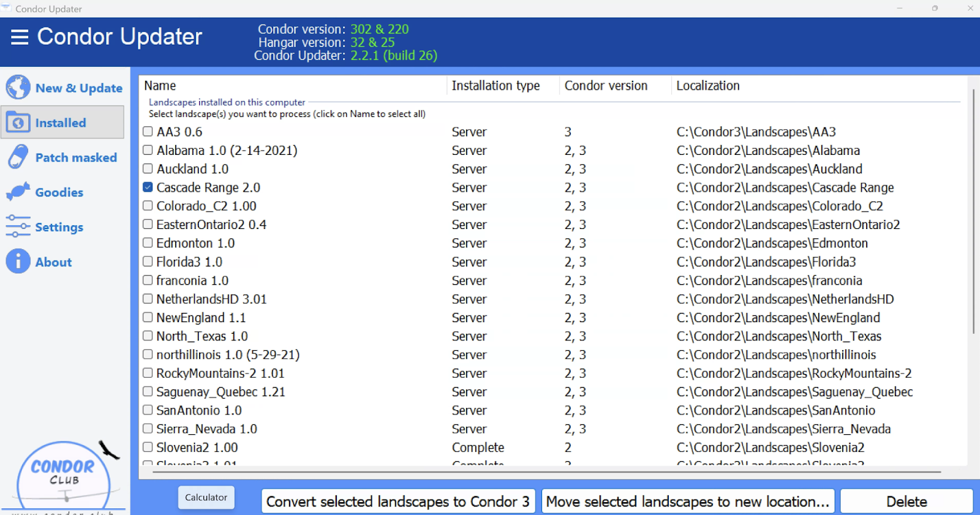Click the path C:\Condor2\Landscapes\RockyMountains-2

794,374
